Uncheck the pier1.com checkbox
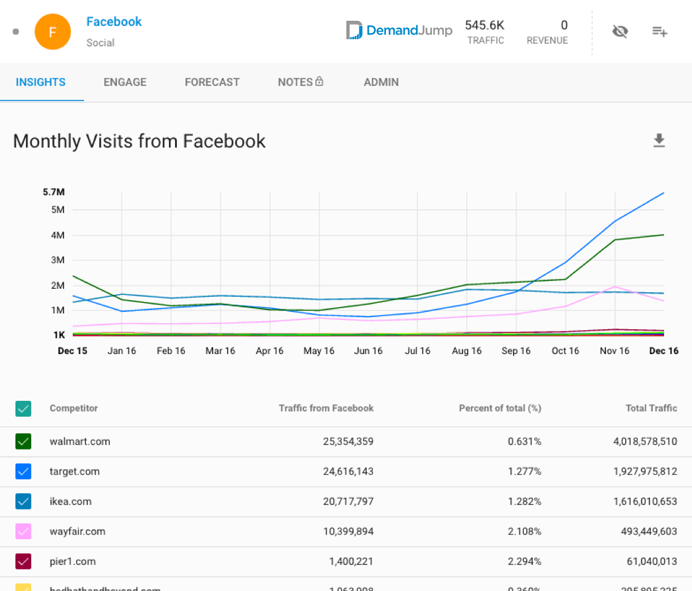The image size is (692, 591). [23, 561]
